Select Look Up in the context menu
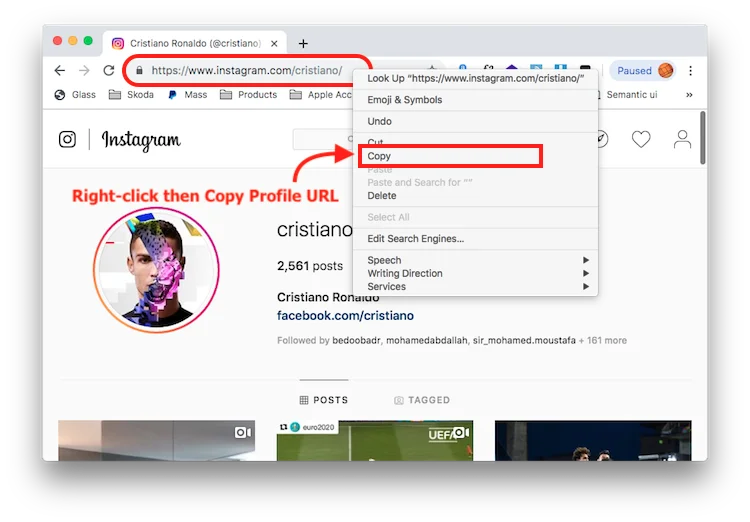 [475, 78]
